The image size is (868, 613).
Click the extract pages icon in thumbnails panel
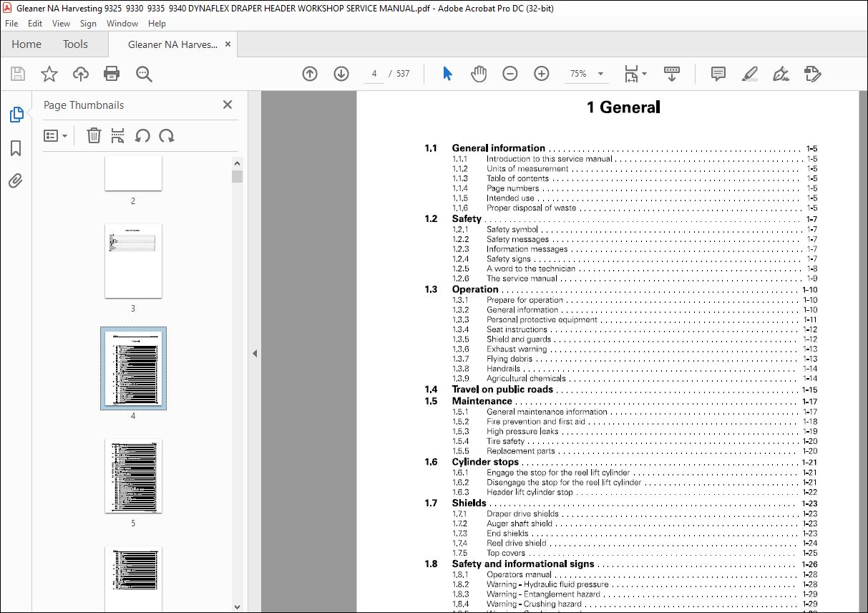[118, 135]
